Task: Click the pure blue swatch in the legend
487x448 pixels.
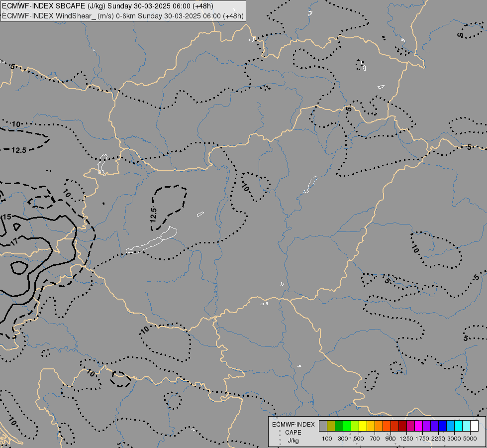Action: tap(443, 426)
